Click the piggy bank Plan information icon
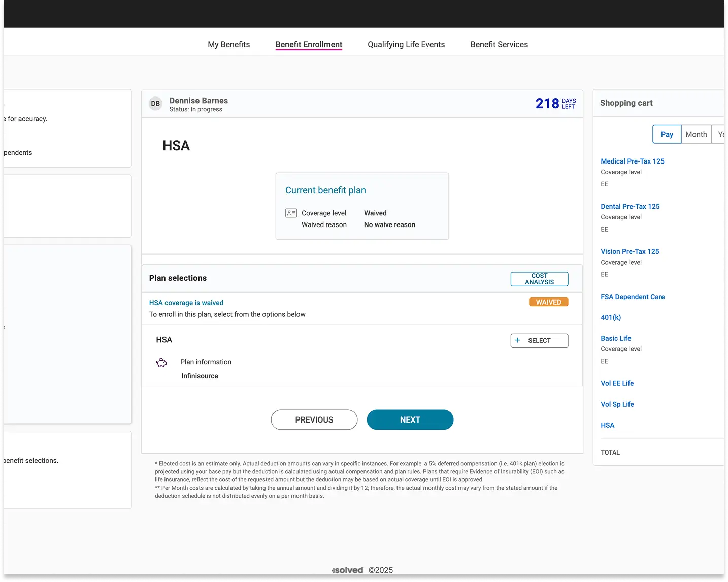This screenshot has width=728, height=582. [161, 363]
